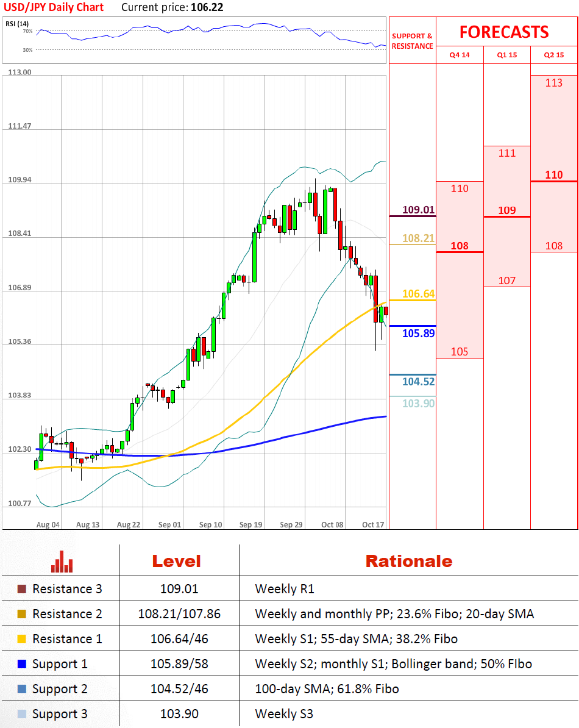Click the bold 108 forecast in Q4 14
579x728 pixels.
click(460, 246)
